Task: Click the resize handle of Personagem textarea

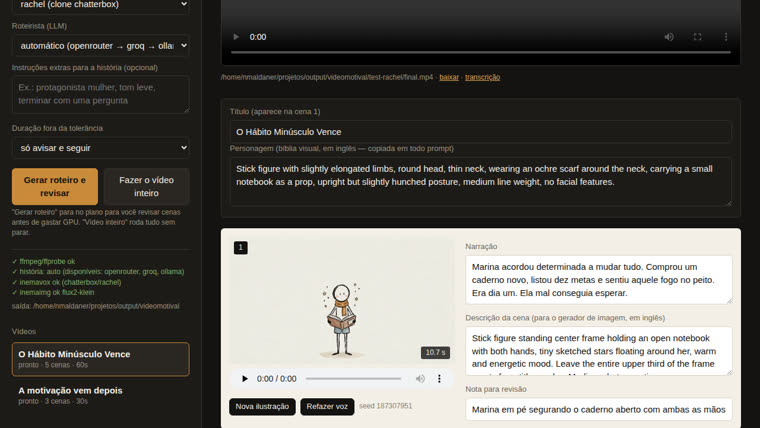Action: click(728, 203)
